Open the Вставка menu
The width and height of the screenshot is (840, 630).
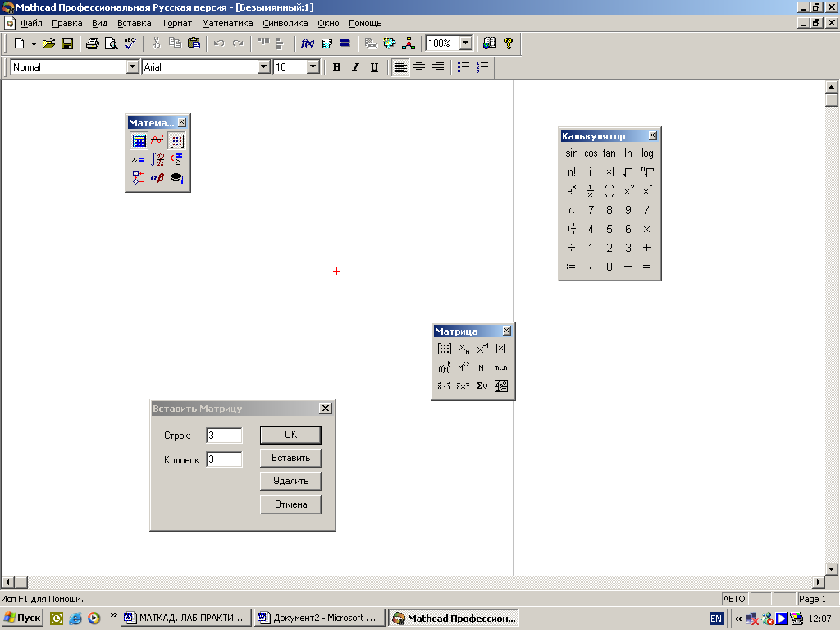135,23
